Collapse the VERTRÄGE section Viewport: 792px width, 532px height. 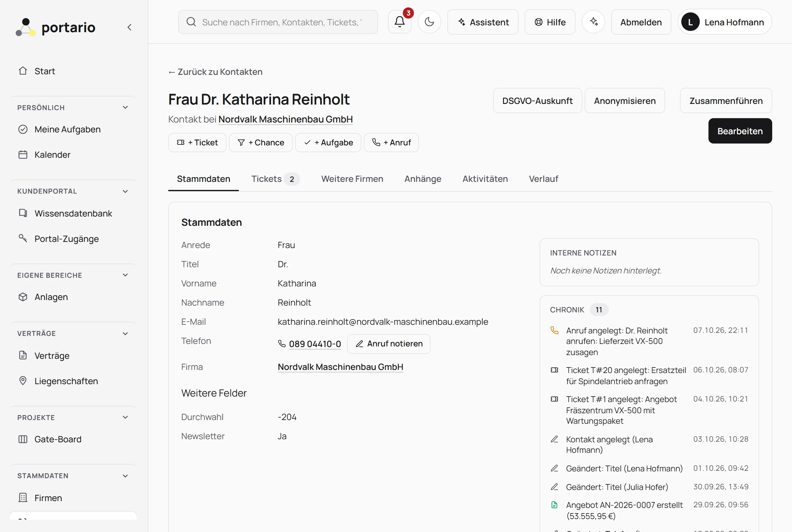[x=125, y=333]
